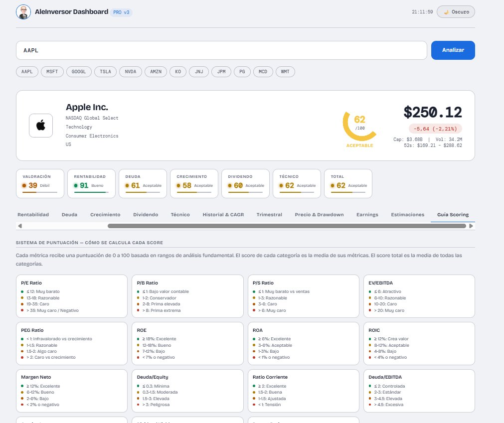Click the P/B Ratio guide card
The width and height of the screenshot is (504, 423).
(188, 296)
